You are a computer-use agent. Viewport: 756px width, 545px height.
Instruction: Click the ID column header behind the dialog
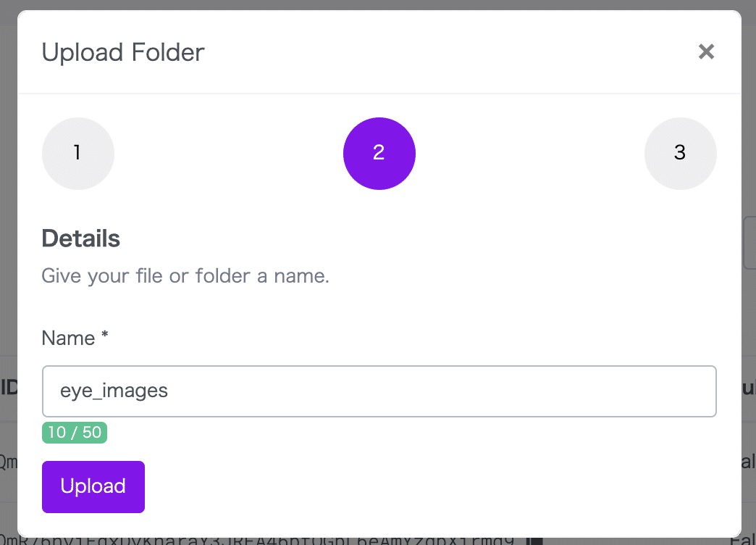click(9, 388)
